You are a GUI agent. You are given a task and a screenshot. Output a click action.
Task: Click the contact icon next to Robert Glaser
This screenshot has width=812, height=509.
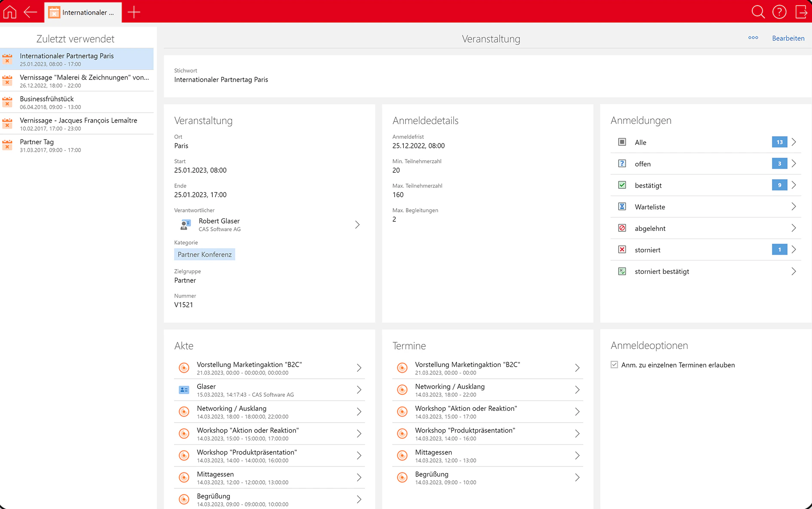click(185, 224)
